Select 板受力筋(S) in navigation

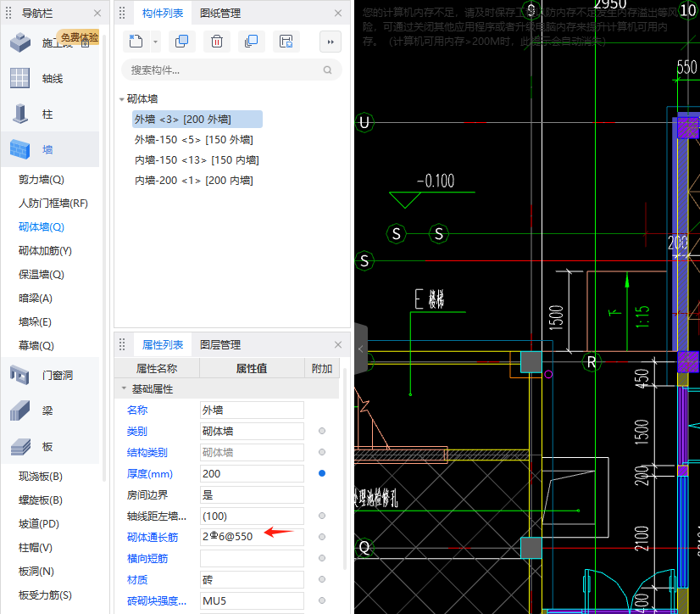[x=45, y=594]
